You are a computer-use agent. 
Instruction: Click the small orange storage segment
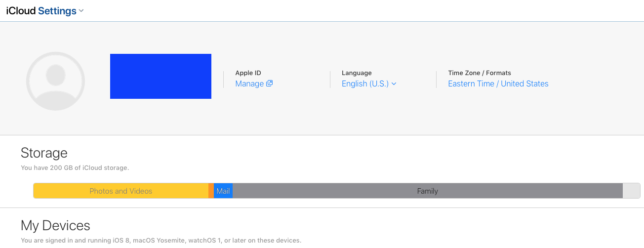click(211, 191)
